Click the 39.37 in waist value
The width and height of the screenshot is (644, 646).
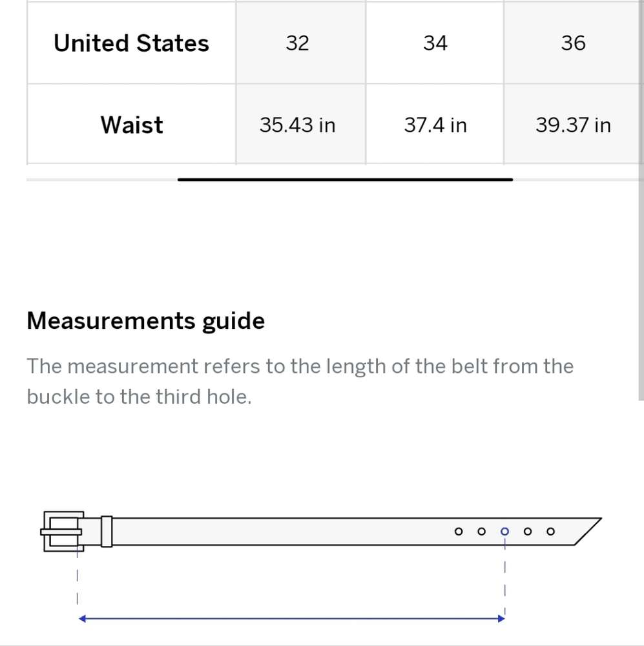[x=573, y=124]
